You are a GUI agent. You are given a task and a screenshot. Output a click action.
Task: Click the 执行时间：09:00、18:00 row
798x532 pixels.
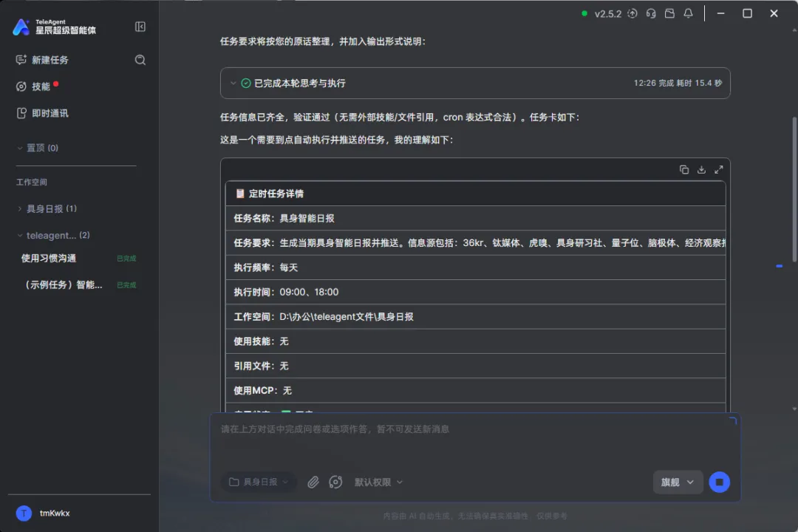(x=475, y=292)
